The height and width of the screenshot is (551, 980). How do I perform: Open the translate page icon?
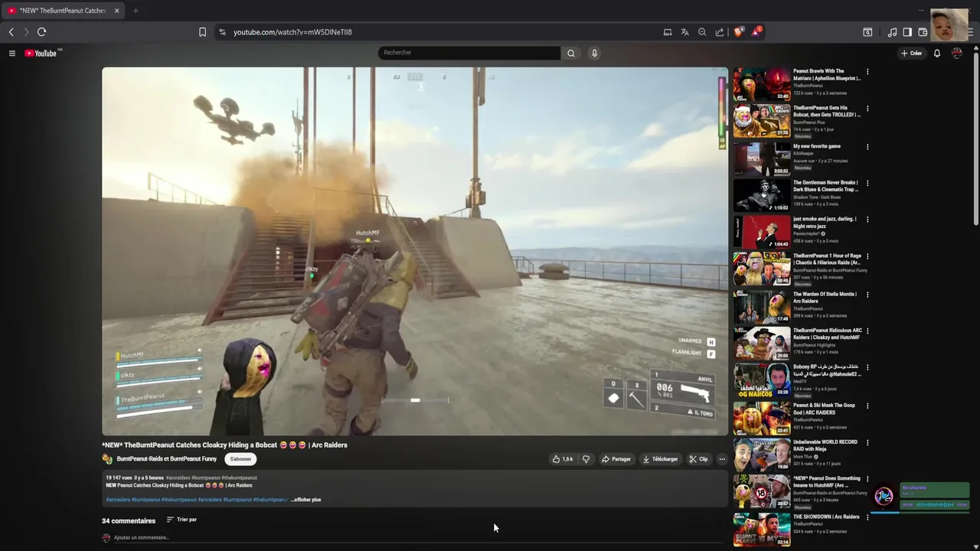pos(684,32)
